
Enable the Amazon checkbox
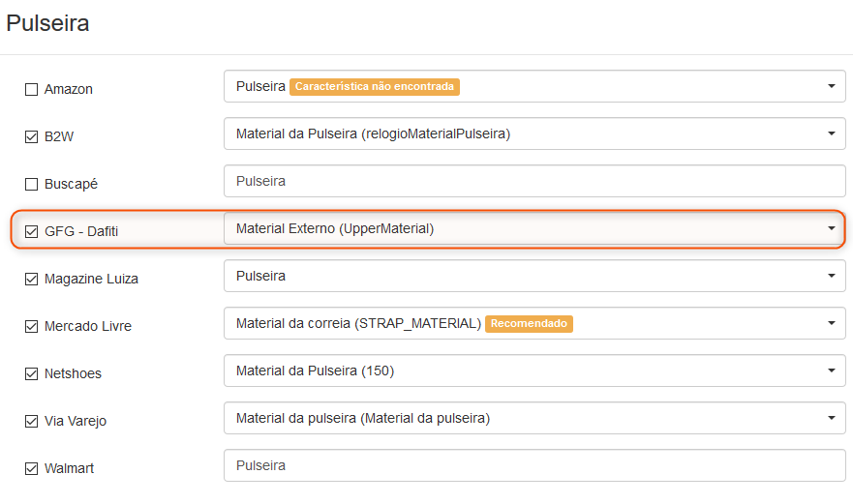(32, 89)
